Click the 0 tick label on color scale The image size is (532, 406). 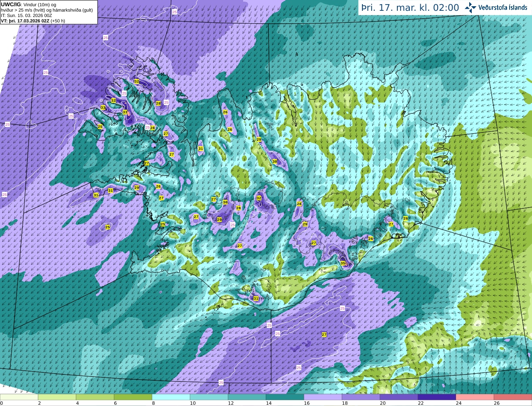(x=1, y=403)
